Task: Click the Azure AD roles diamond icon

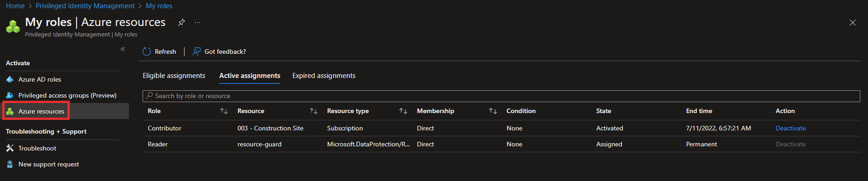Action: click(10, 79)
